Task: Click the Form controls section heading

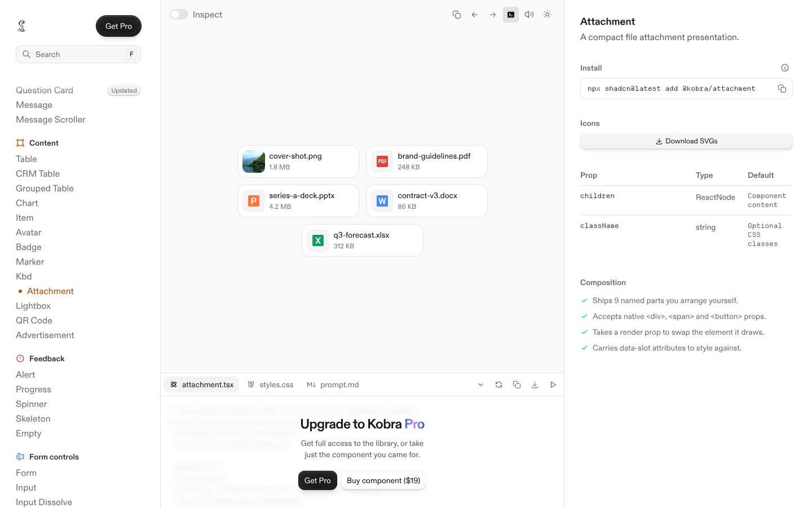Action: pyautogui.click(x=54, y=457)
